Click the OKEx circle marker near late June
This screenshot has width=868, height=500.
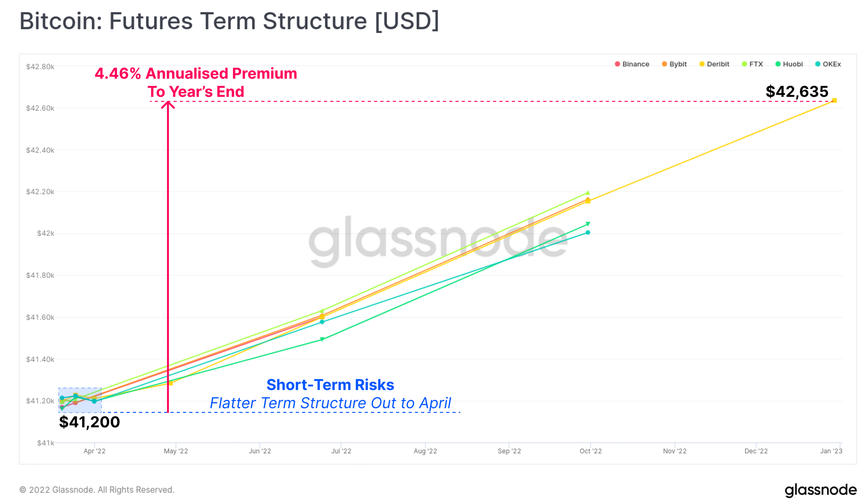pos(322,322)
